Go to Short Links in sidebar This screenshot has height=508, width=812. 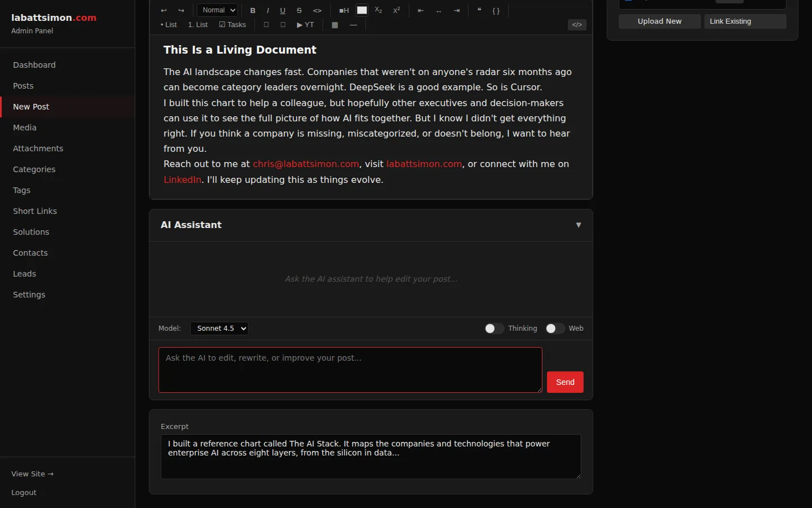point(35,211)
